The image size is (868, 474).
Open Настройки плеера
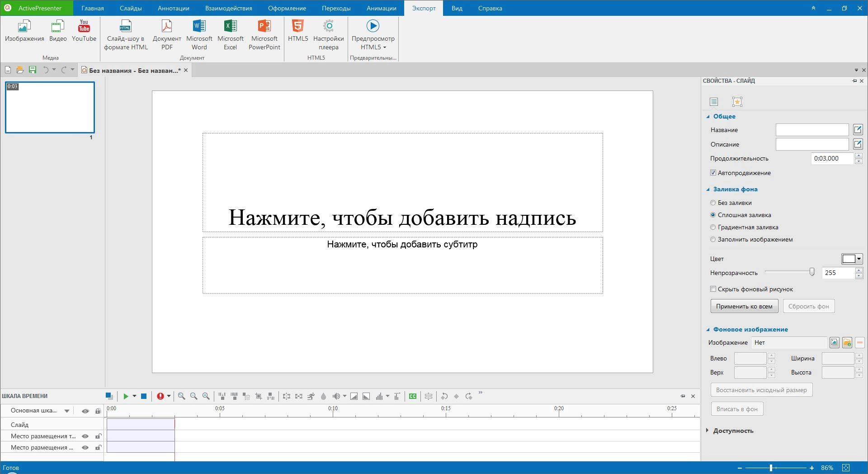point(329,35)
